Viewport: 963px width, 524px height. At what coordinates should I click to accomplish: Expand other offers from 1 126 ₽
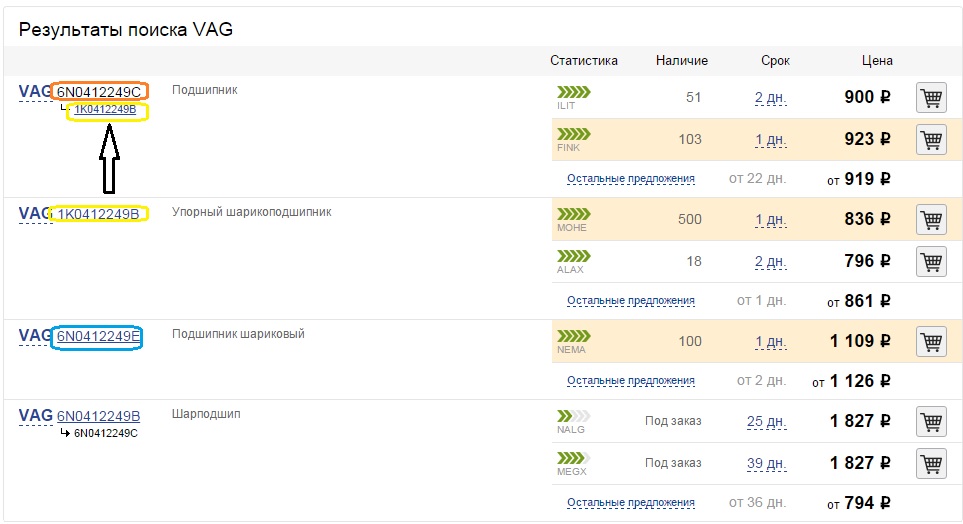pyautogui.click(x=631, y=381)
